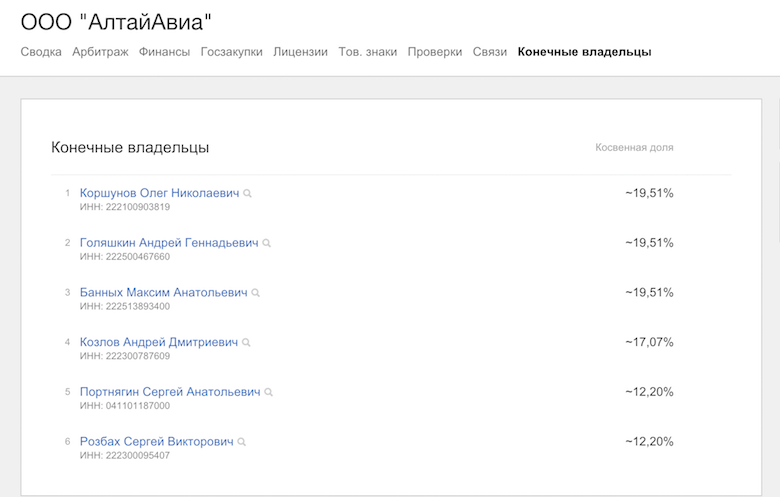This screenshot has width=780, height=497.
Task: Open Козлов Андрей Дмитриевич profile link
Action: [159, 342]
